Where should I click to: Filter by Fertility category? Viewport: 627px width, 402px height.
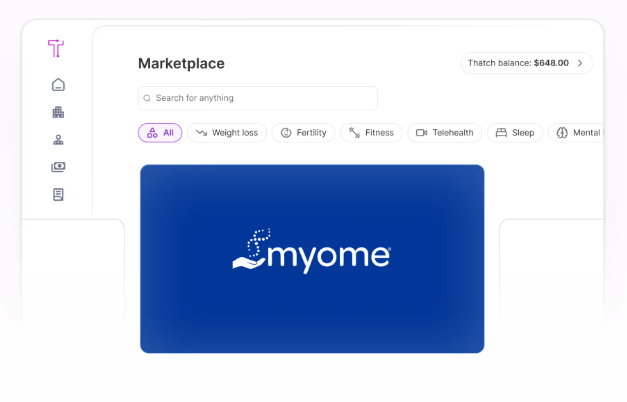(x=304, y=133)
